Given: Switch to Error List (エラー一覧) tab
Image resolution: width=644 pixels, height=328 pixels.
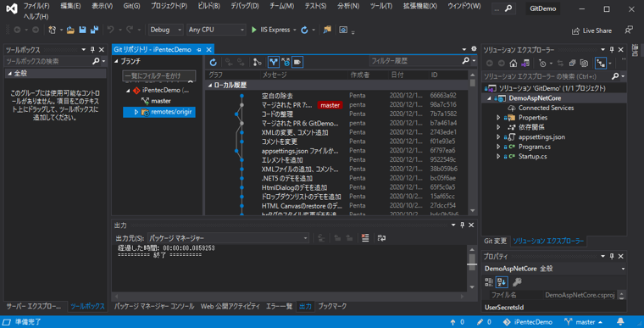Looking at the screenshot, I should (x=280, y=306).
